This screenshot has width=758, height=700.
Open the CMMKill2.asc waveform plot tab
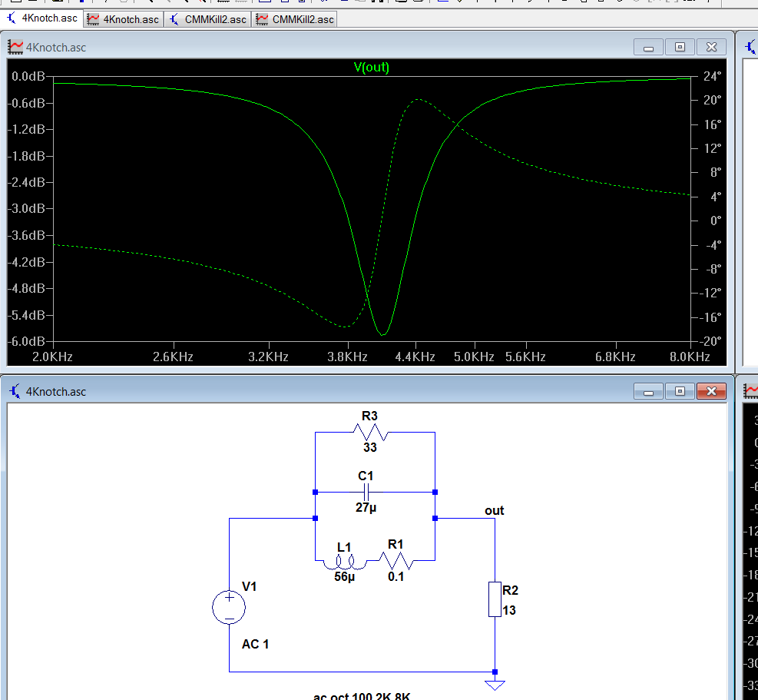[x=295, y=19]
